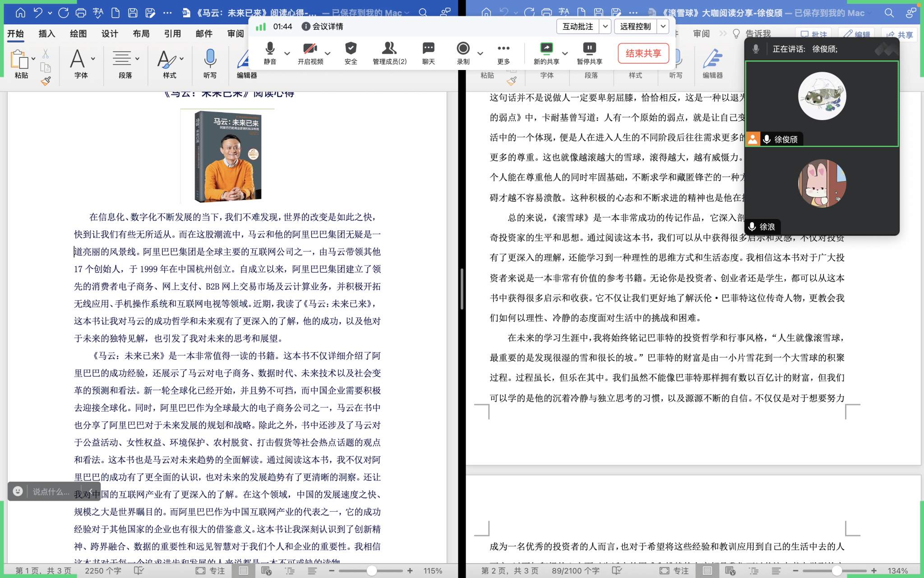
Task: Click the Save As icon in the left Word window
Action: pos(150,13)
